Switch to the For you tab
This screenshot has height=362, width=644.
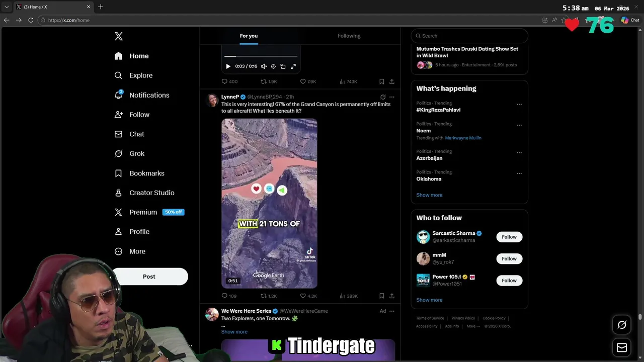249,36
